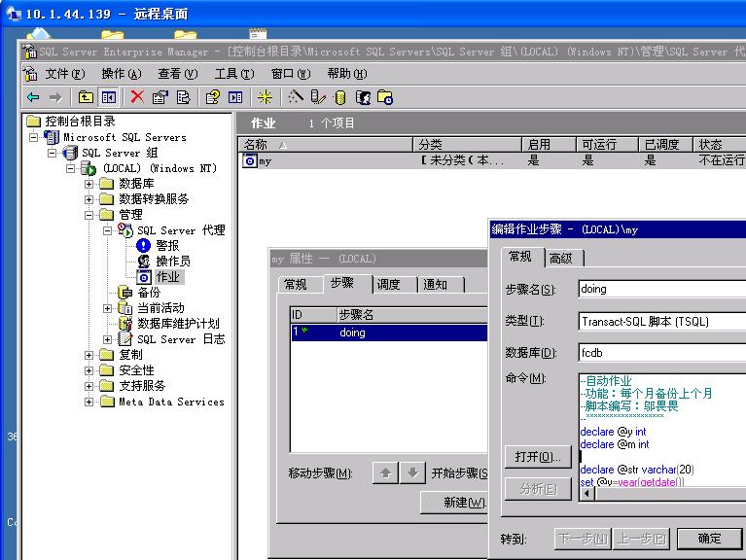Click the Back arrow toolbar icon
Screen dimensions: 746x560
coord(33,97)
